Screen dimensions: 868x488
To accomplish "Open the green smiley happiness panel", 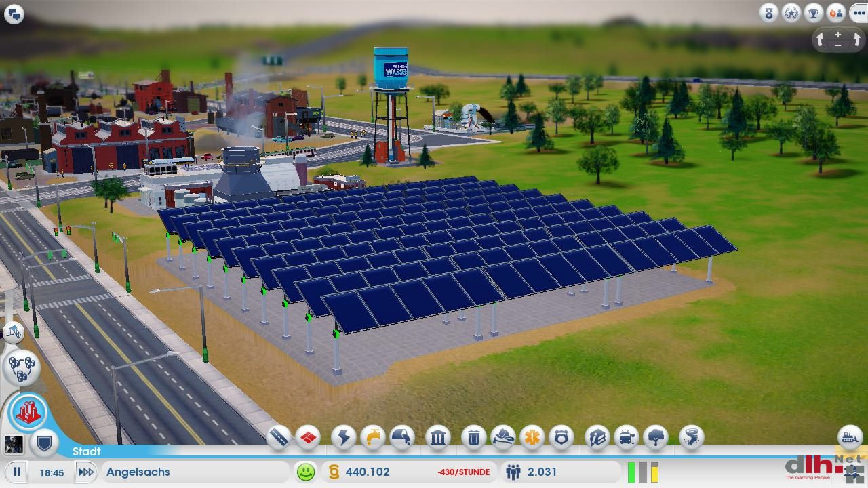I will 306,472.
